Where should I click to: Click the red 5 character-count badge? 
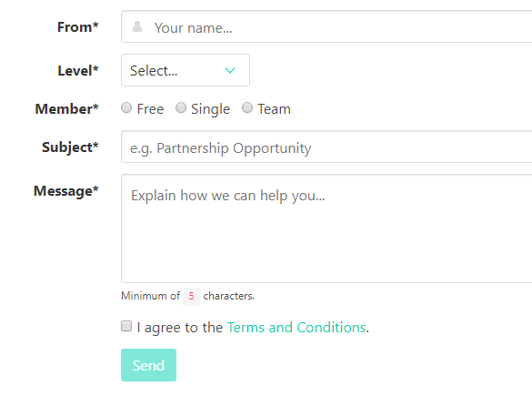coord(191,296)
